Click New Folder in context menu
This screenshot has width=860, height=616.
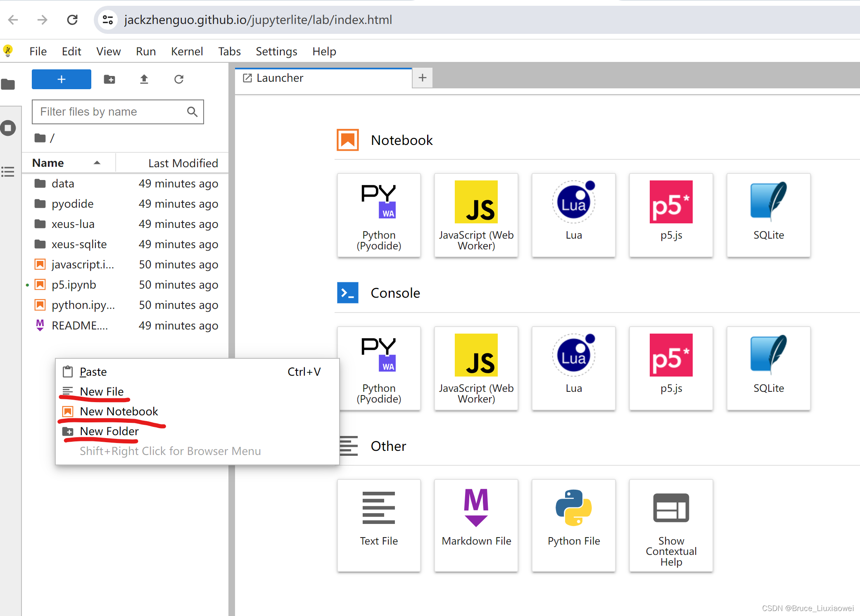point(109,431)
